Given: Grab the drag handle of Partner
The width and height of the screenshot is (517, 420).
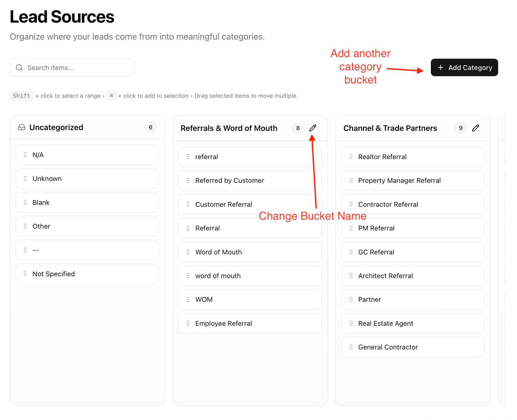Looking at the screenshot, I should tap(351, 299).
